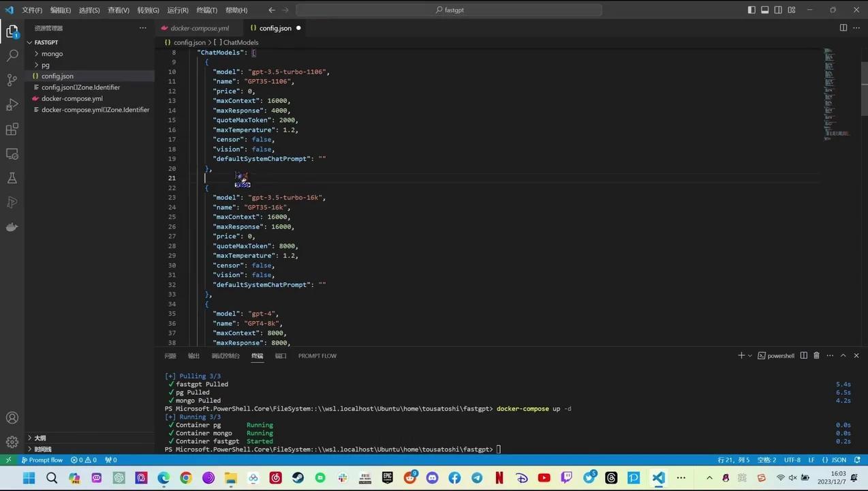
Task: Open Source Control view
Action: [x=12, y=80]
